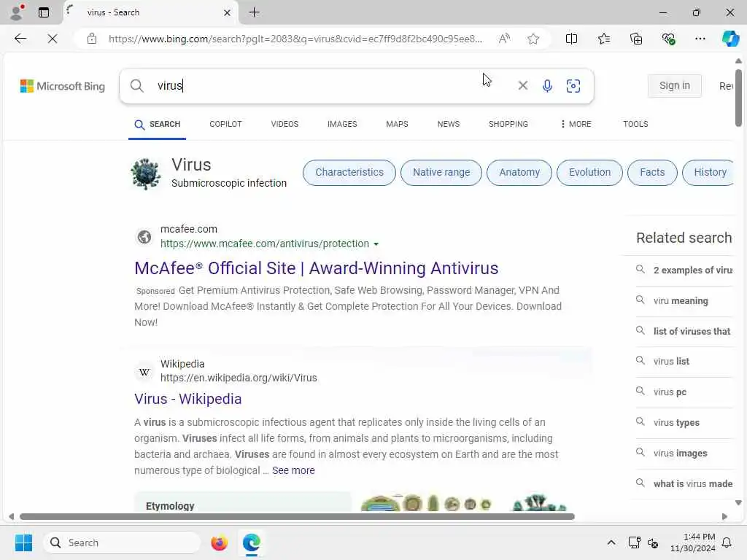Select the SEARCH tab
The height and width of the screenshot is (560, 747).
158,124
